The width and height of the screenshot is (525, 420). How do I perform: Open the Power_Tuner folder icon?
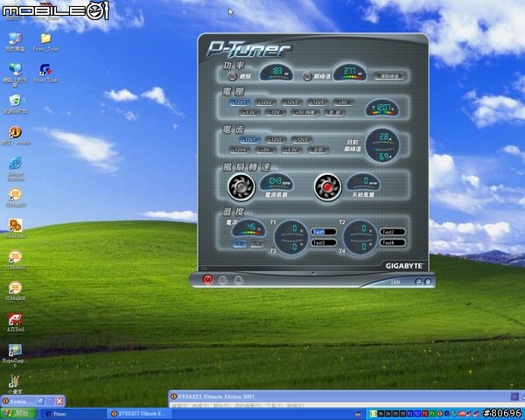[45, 43]
